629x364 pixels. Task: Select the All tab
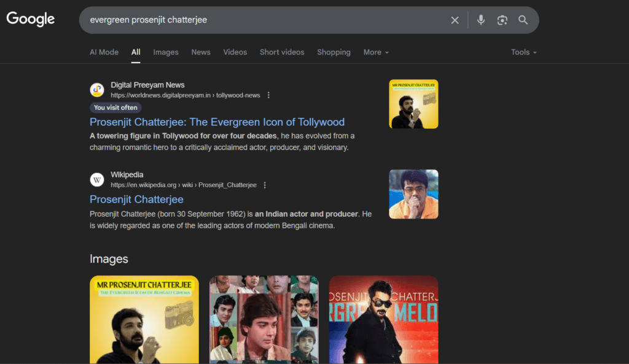[x=136, y=52]
